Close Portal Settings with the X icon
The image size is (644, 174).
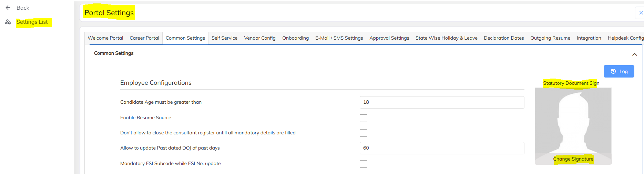pos(641,13)
